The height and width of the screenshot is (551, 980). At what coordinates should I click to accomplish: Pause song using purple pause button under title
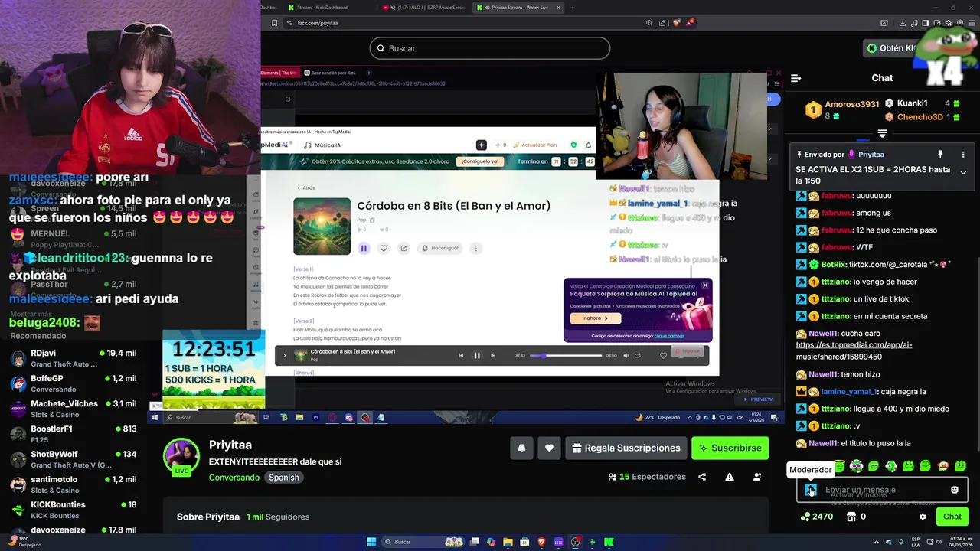click(x=364, y=248)
